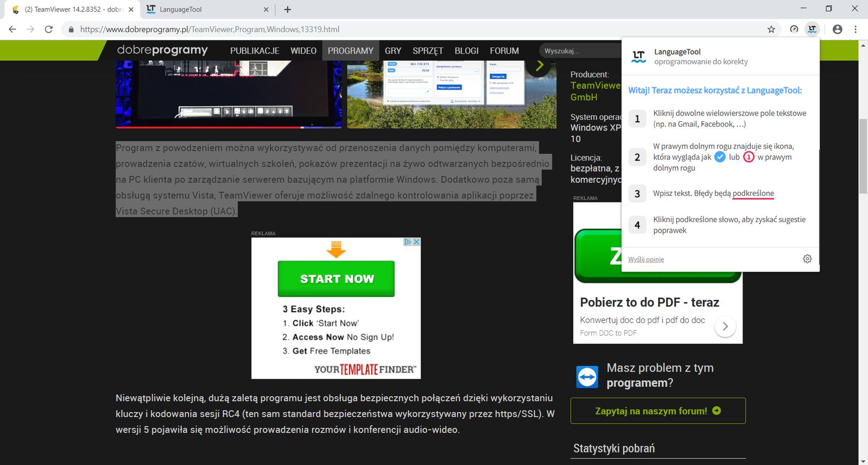Close the START NOW ad with X icon
The width and height of the screenshot is (868, 465).
tap(417, 242)
